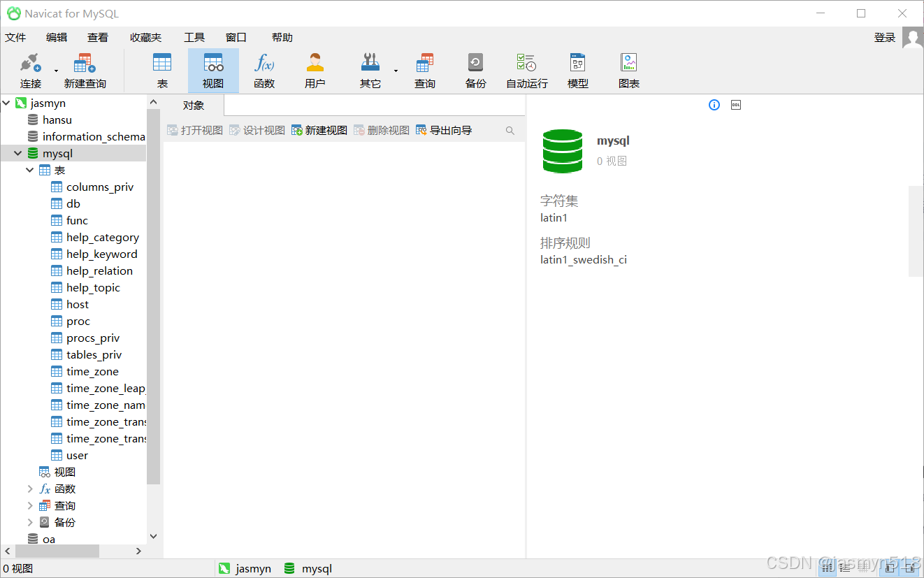924x578 pixels.
Task: Open the 模型 (Model) tool
Action: (578, 71)
